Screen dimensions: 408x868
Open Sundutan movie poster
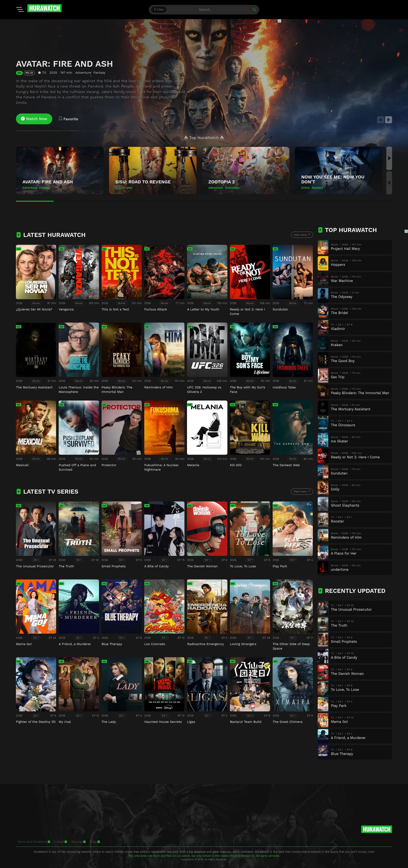pos(293,272)
